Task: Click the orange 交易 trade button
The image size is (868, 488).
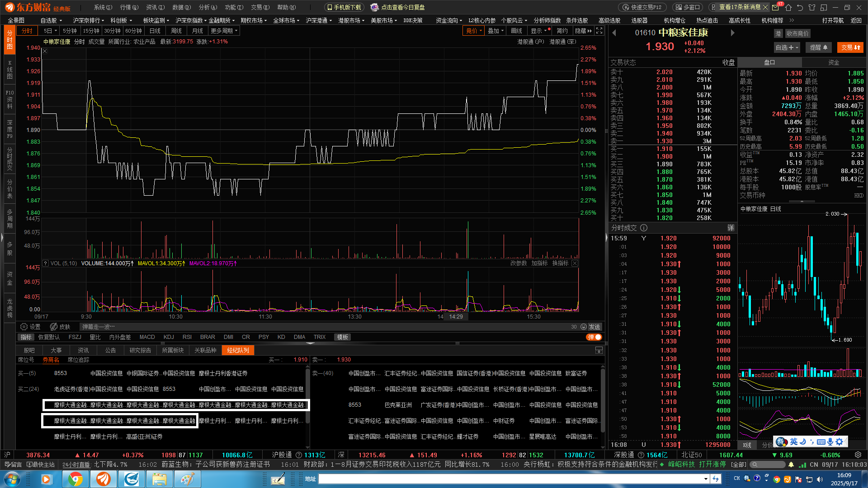Action: coord(850,47)
